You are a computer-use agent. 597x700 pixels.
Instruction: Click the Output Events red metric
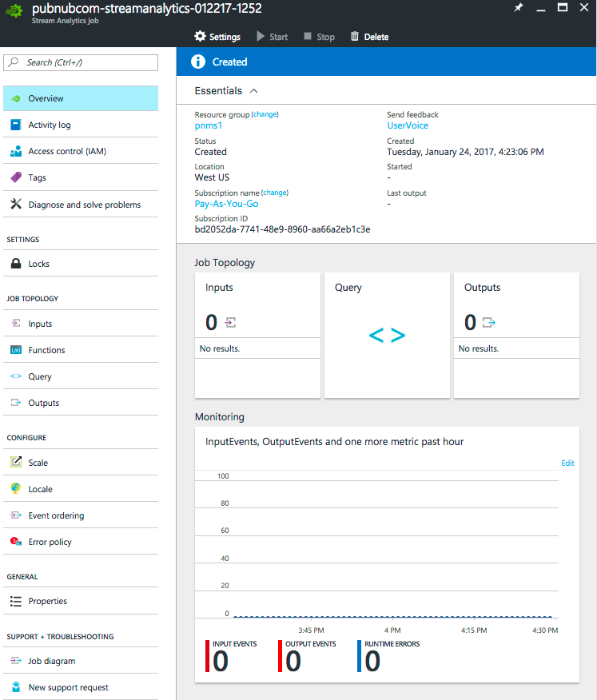tap(307, 656)
